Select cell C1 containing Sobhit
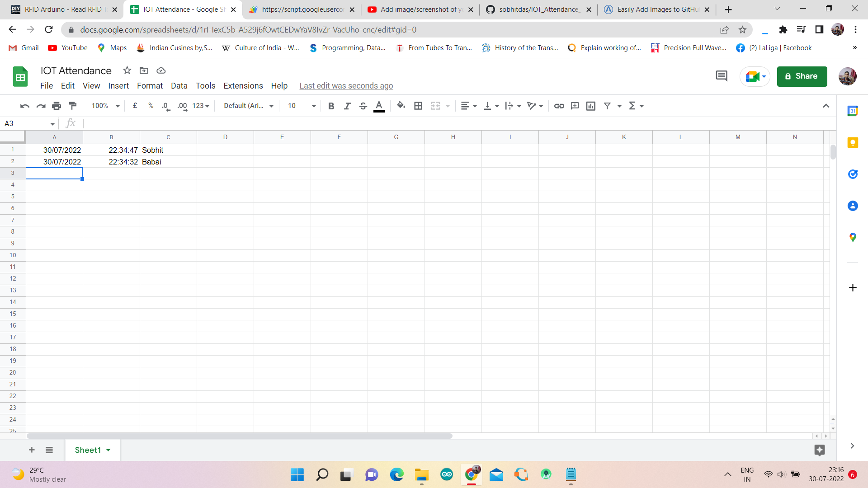This screenshot has height=488, width=868. pyautogui.click(x=168, y=150)
